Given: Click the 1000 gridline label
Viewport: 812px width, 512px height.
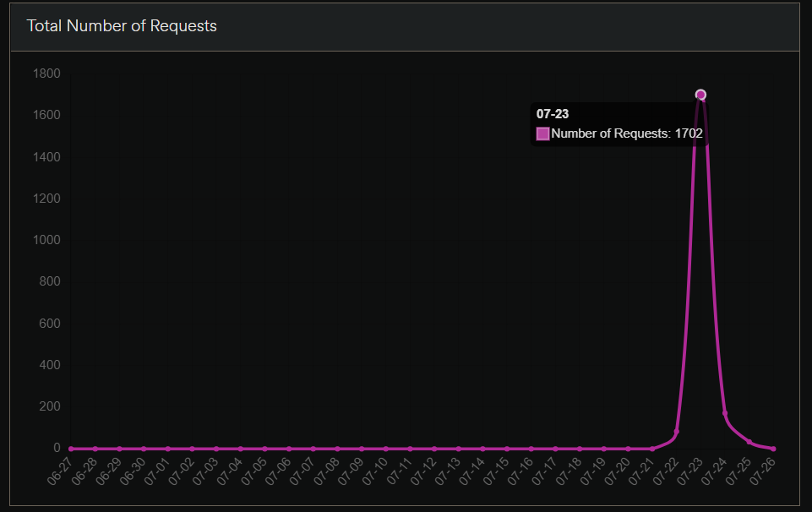Looking at the screenshot, I should tap(46, 240).
